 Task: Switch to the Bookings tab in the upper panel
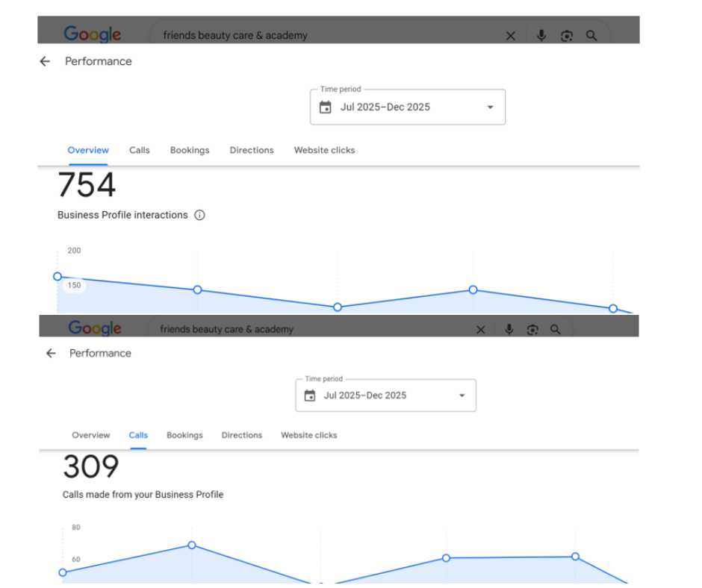190,150
